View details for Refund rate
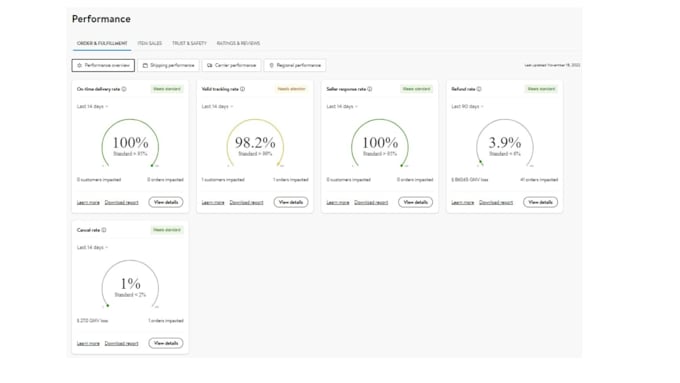 (x=540, y=202)
